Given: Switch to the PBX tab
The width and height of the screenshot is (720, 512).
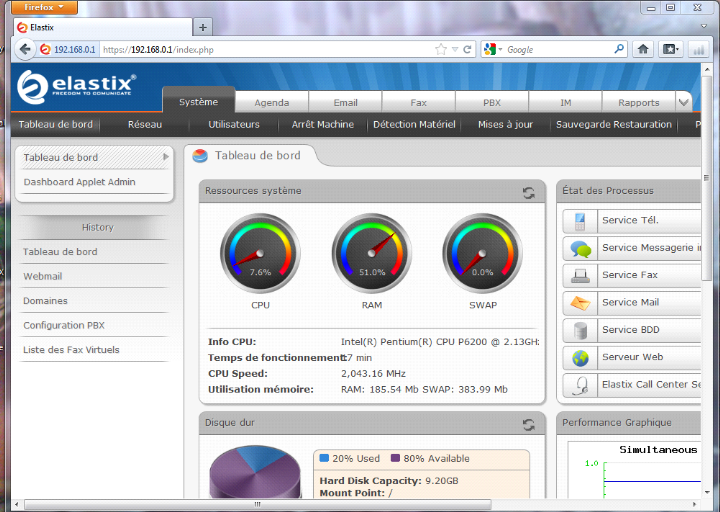Looking at the screenshot, I should point(492,102).
